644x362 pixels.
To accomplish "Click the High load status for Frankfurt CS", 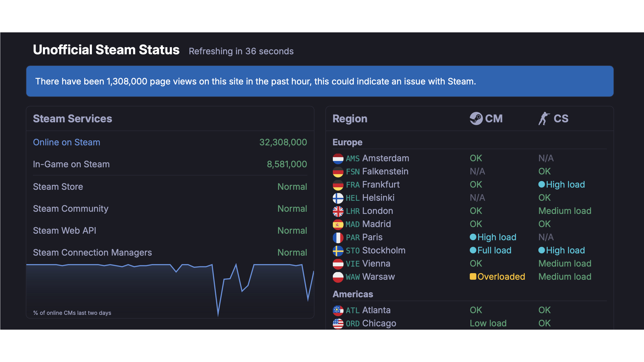I will [565, 185].
